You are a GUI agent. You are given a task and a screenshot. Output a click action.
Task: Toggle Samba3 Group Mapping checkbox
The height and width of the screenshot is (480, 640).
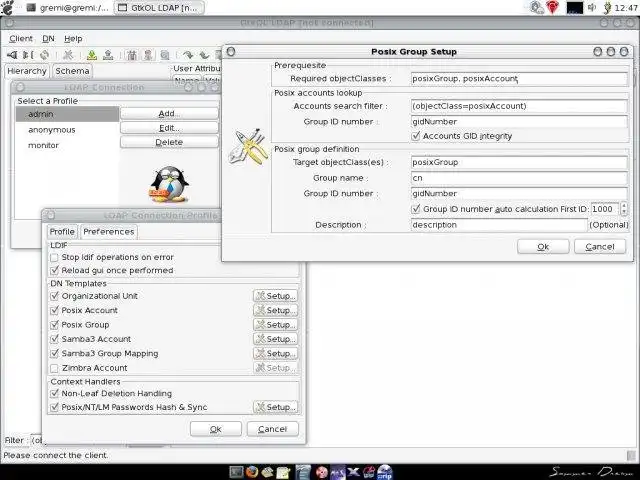pos(54,353)
